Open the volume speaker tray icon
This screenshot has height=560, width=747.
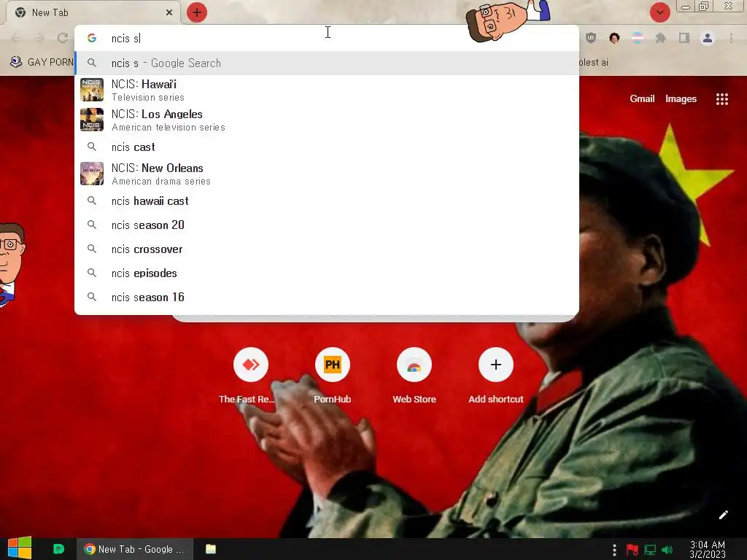pyautogui.click(x=667, y=550)
